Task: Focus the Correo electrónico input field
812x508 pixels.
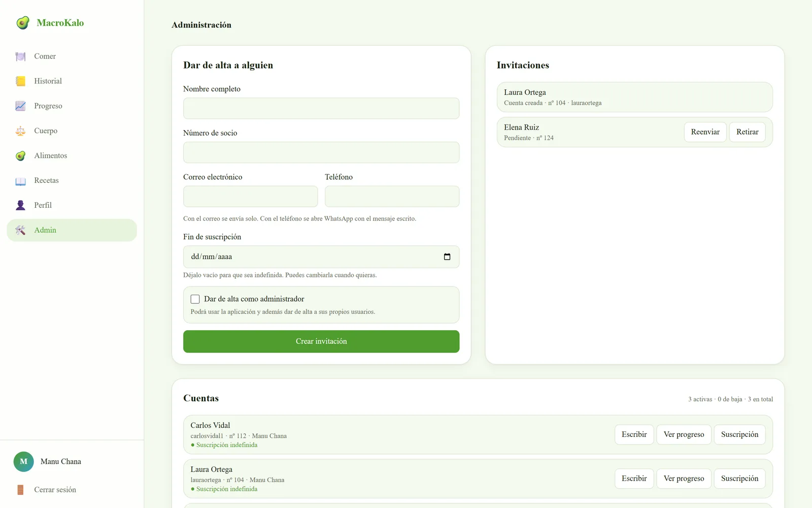Action: (x=250, y=197)
